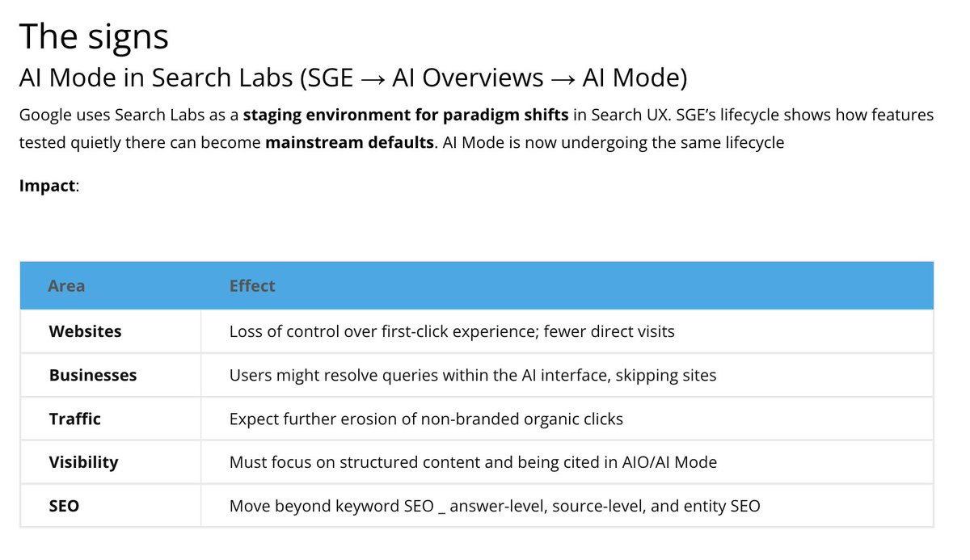Select the "Traffic" row label

[x=74, y=419]
